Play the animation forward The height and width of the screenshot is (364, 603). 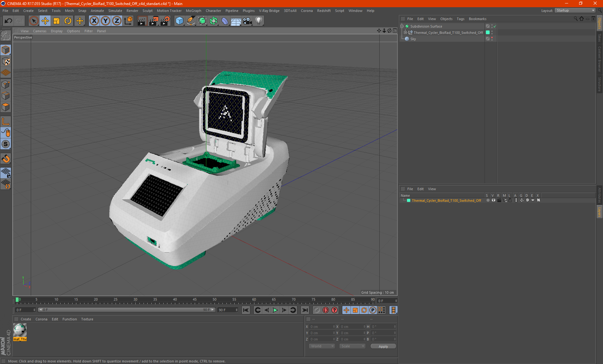click(x=275, y=310)
